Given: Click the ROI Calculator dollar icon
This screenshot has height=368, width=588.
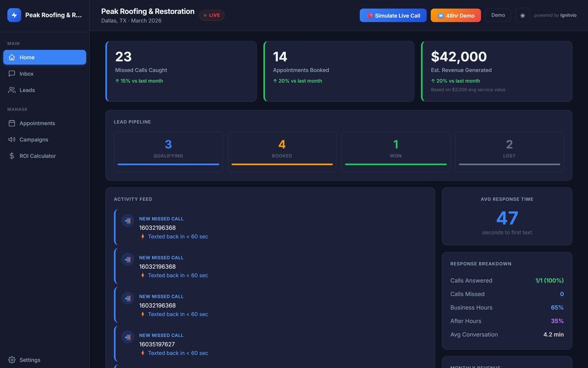Looking at the screenshot, I should [12, 156].
